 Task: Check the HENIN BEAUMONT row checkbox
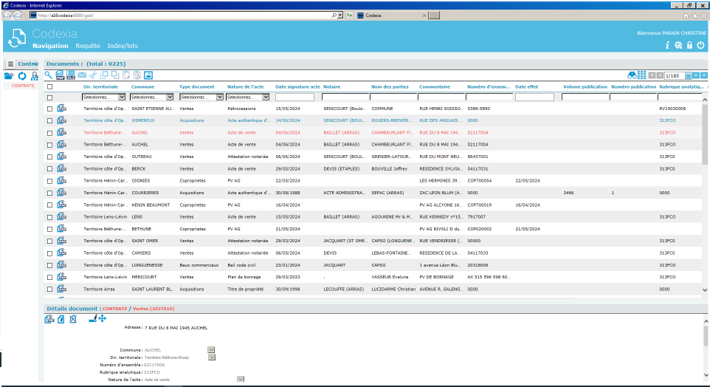point(50,205)
